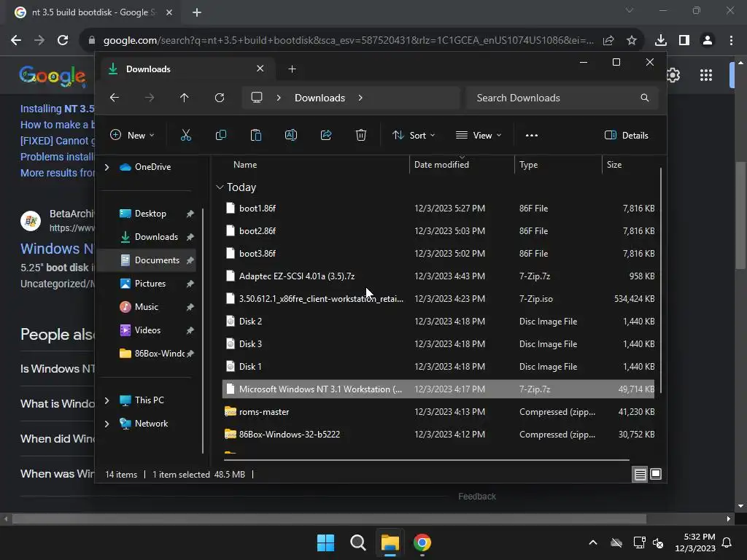The image size is (747, 560).
Task: Switch to large thumbnails view icon in status bar
Action: (x=656, y=474)
